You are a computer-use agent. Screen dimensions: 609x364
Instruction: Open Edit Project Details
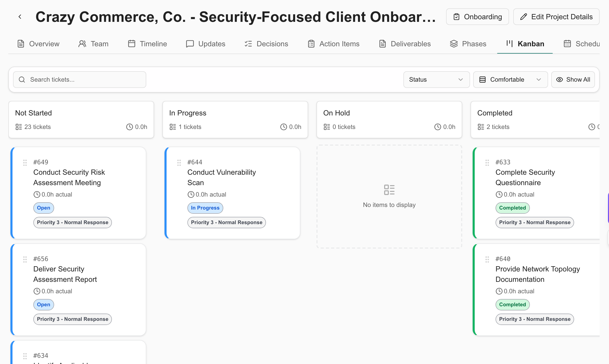[x=556, y=17]
